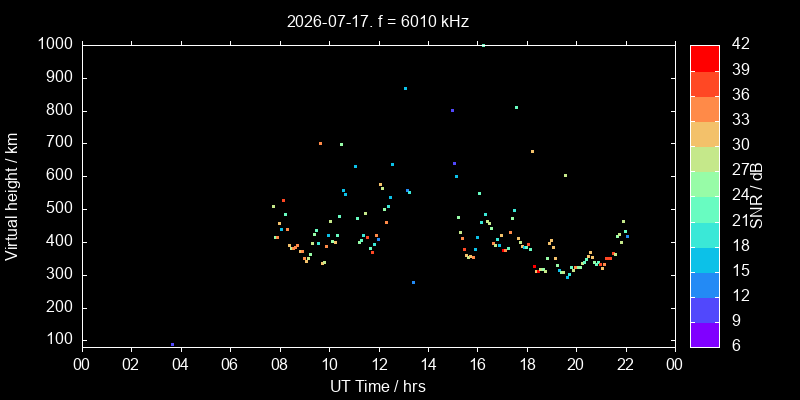
Task: Click the 42 label atop the colorbar
Action: point(740,44)
